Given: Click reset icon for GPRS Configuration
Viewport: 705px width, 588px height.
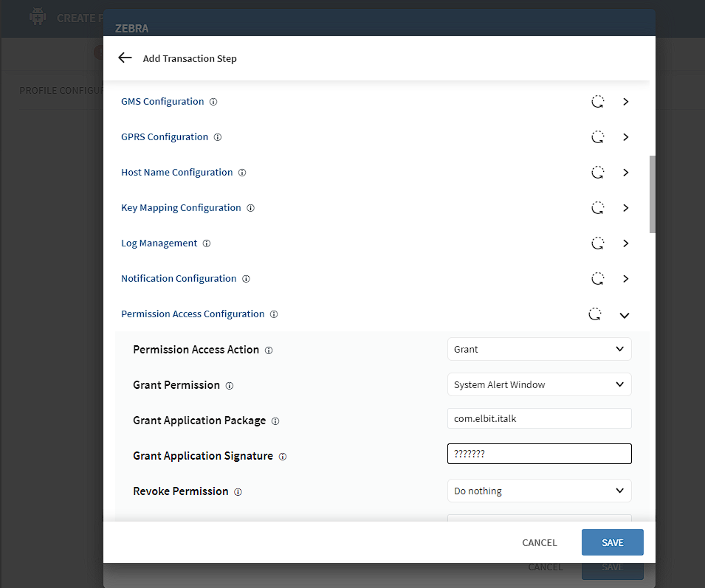Looking at the screenshot, I should point(598,137).
